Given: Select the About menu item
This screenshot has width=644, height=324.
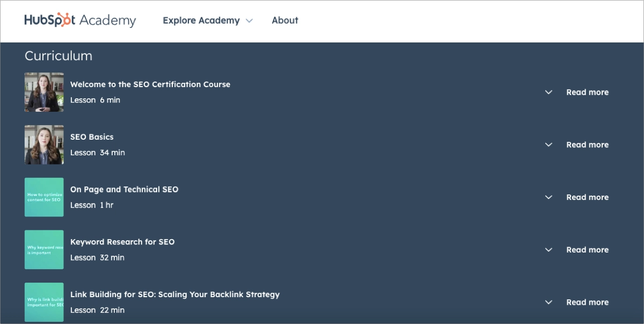Looking at the screenshot, I should 285,20.
